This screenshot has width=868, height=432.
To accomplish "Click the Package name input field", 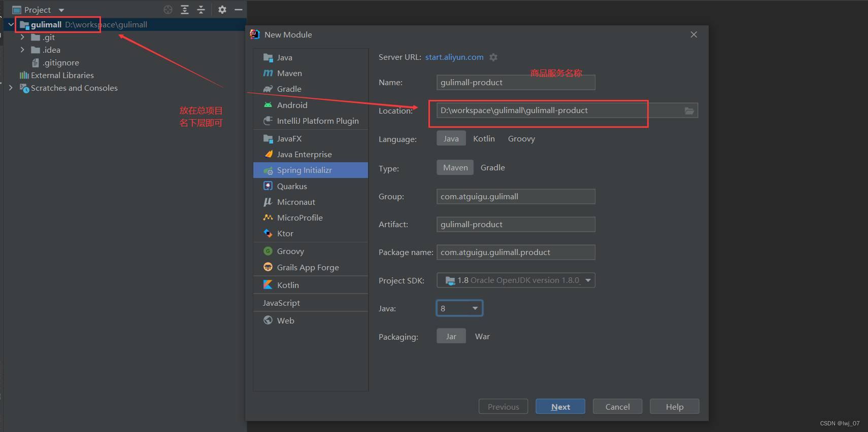I will tap(516, 252).
